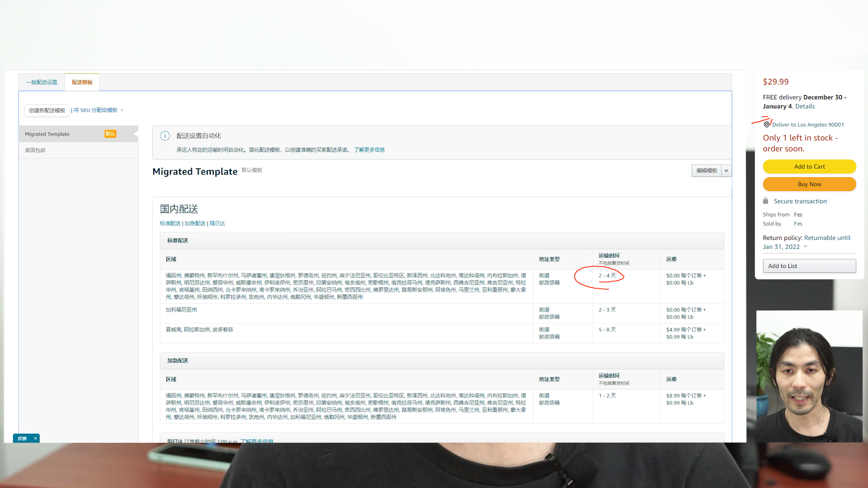Click the padlock icon beside Secure transaction
Image resolution: width=868 pixels, height=488 pixels.
coord(765,201)
